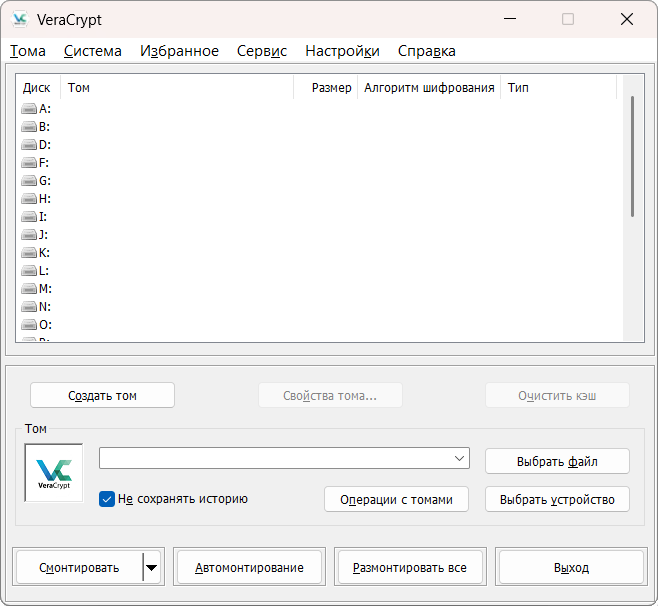This screenshot has width=658, height=606.
Task: Open the Тома menu
Action: point(28,51)
